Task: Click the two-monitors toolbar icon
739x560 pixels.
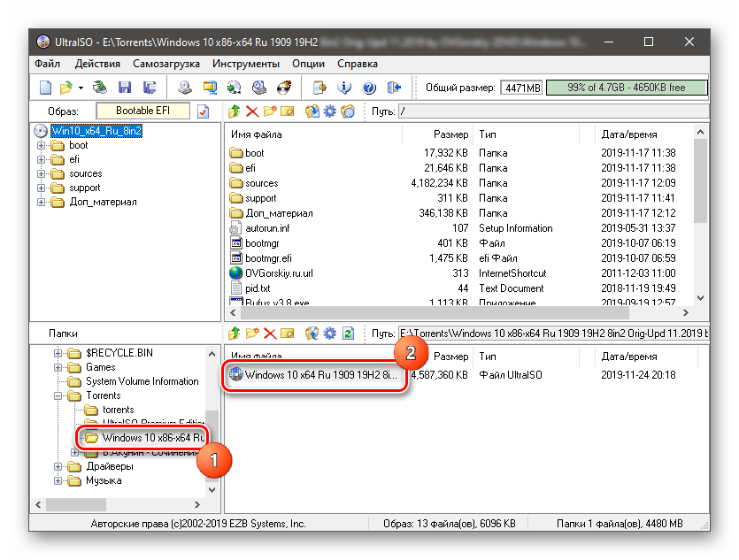Action: 210,87
